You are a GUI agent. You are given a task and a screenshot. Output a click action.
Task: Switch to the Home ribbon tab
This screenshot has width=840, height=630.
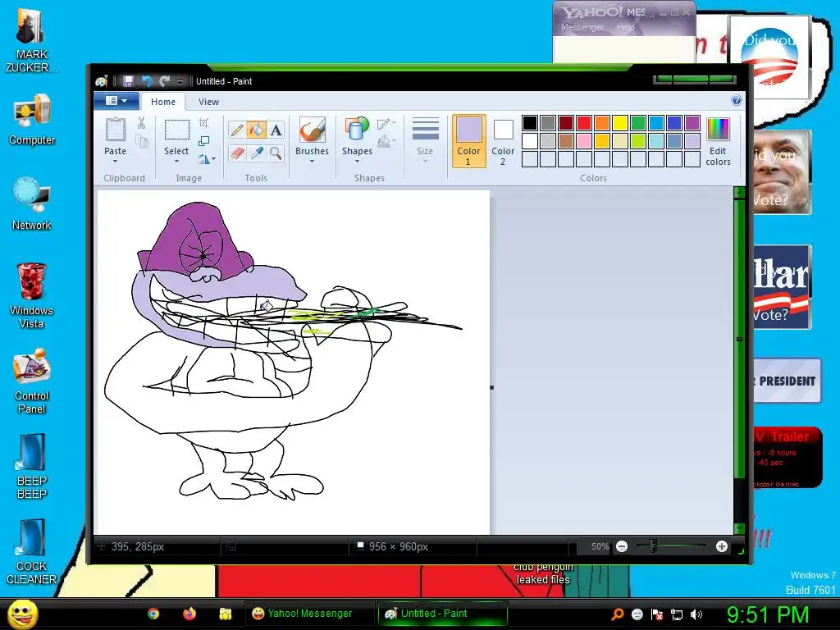click(x=163, y=102)
